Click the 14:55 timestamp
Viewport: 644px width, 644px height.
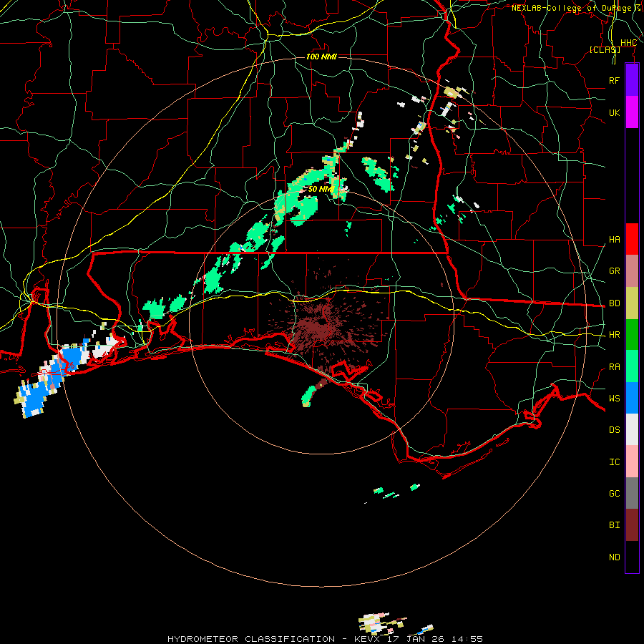[x=467, y=639]
